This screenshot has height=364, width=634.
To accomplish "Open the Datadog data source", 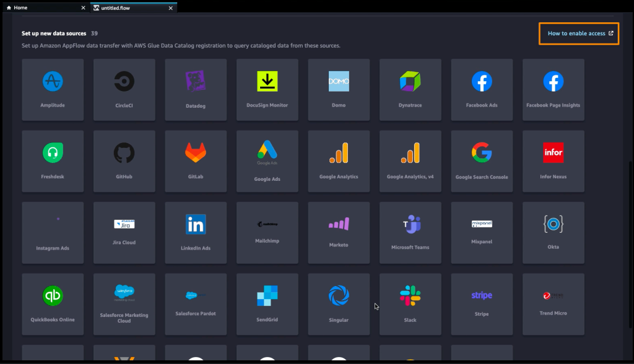I will coord(196,90).
